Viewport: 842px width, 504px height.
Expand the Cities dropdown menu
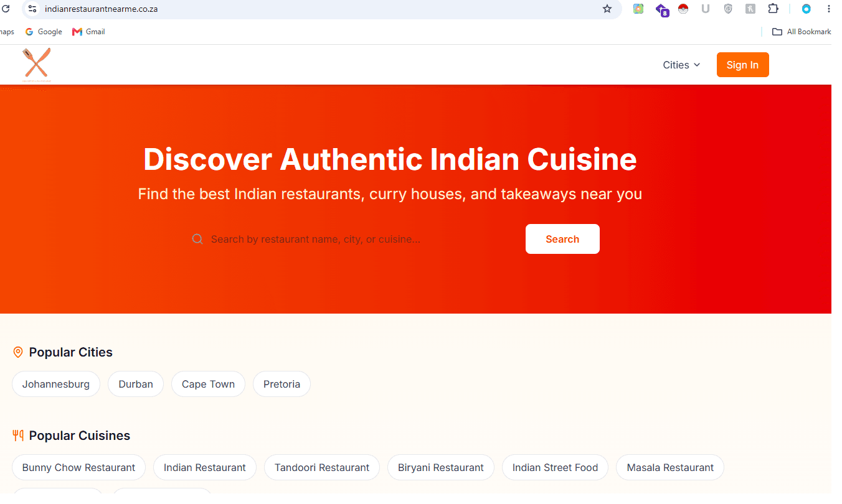(681, 65)
